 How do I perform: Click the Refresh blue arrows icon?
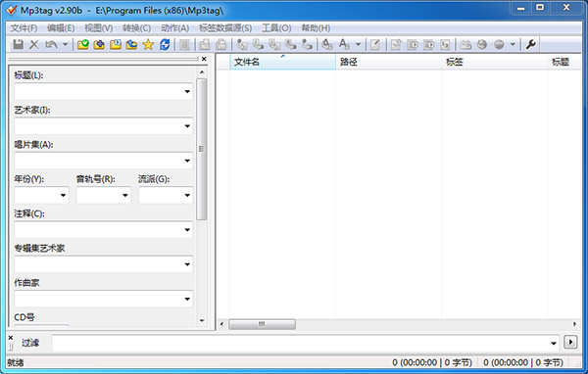coord(165,45)
